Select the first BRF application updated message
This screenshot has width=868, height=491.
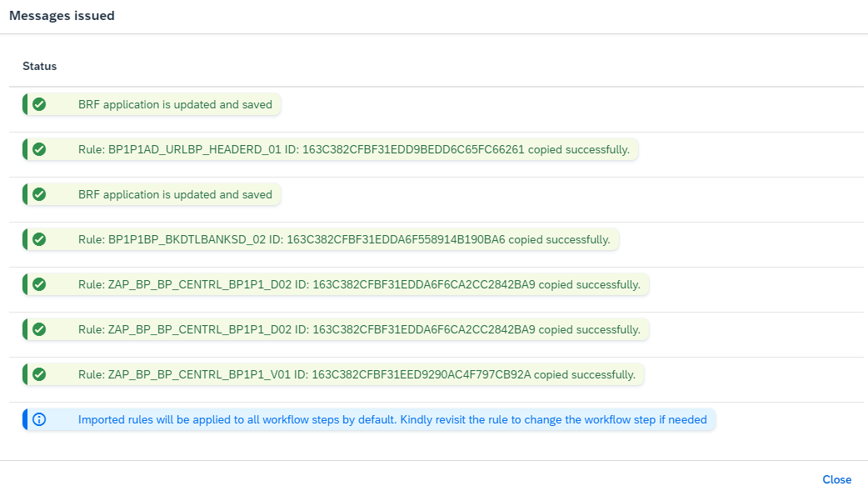click(x=175, y=105)
